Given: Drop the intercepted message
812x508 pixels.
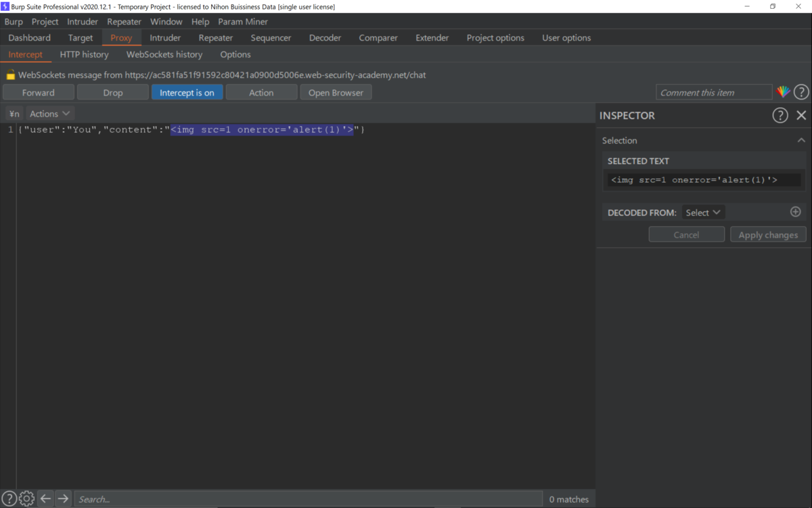Looking at the screenshot, I should point(113,93).
